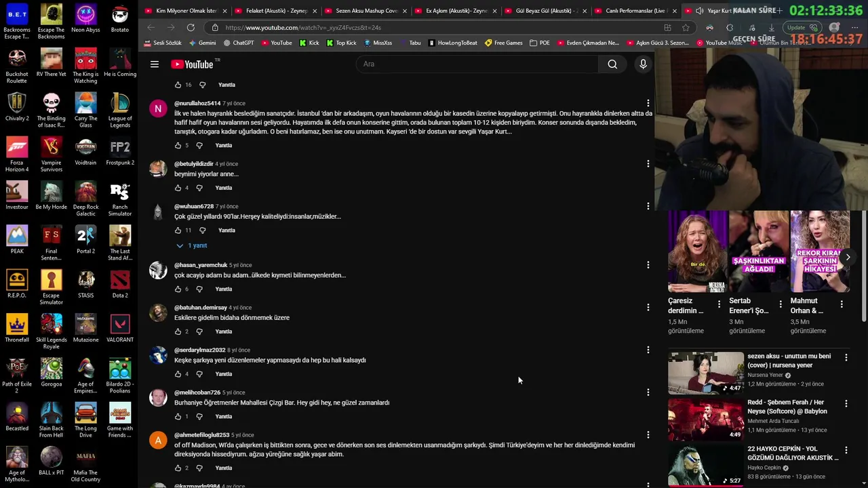
Task: Open more options for @nurullahoz5414 comment
Action: pos(648,104)
